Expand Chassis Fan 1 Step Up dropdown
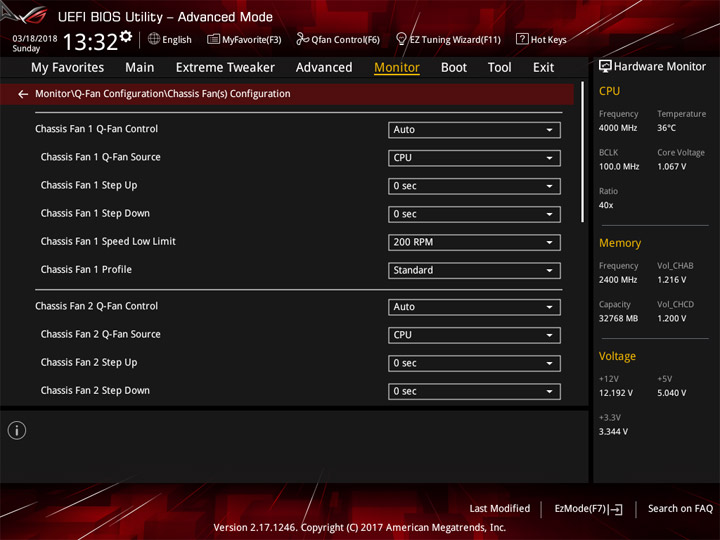 click(x=474, y=186)
